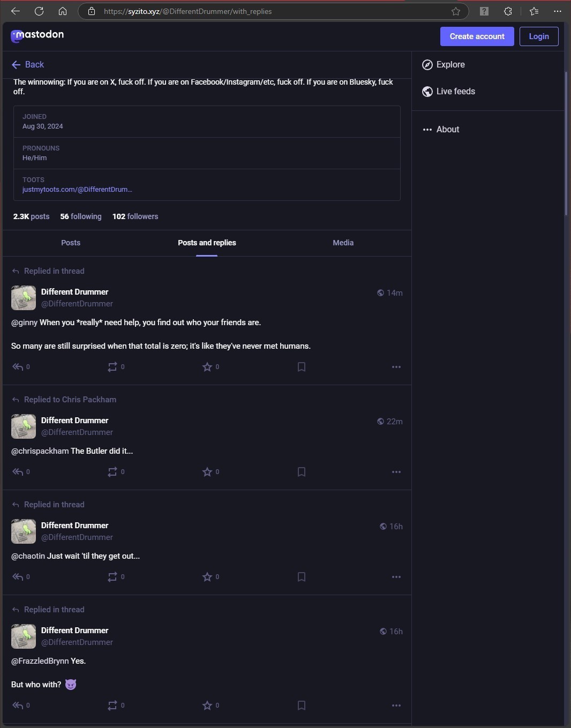Bookmark the @FrazzledBrynn reply post

tap(302, 706)
